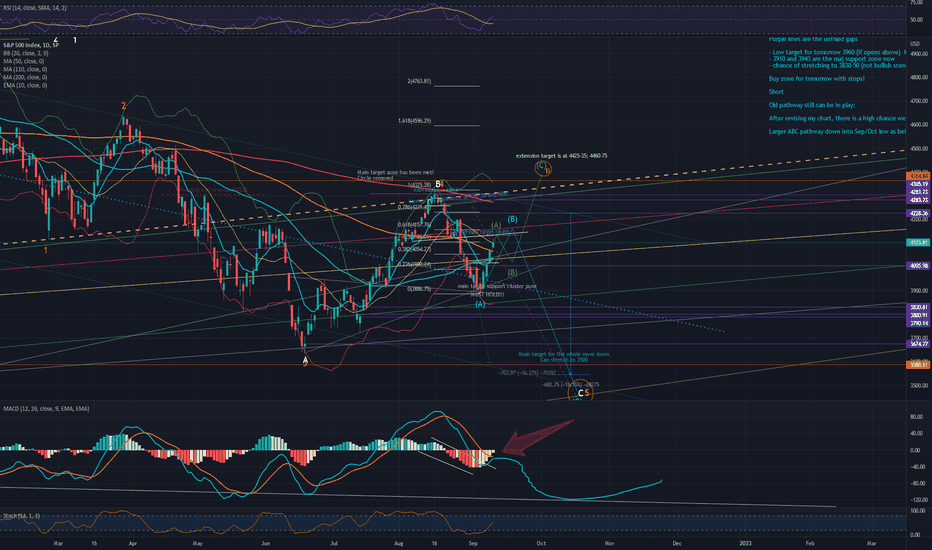Click the 3500.00 price scale label
Viewport: 932px width, 550px height.
(918, 386)
